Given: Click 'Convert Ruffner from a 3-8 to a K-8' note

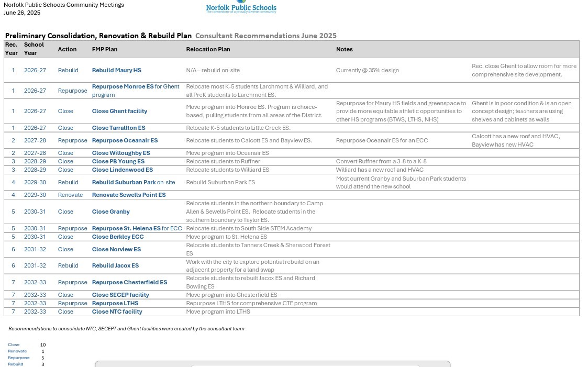Looking at the screenshot, I should click(x=381, y=161).
